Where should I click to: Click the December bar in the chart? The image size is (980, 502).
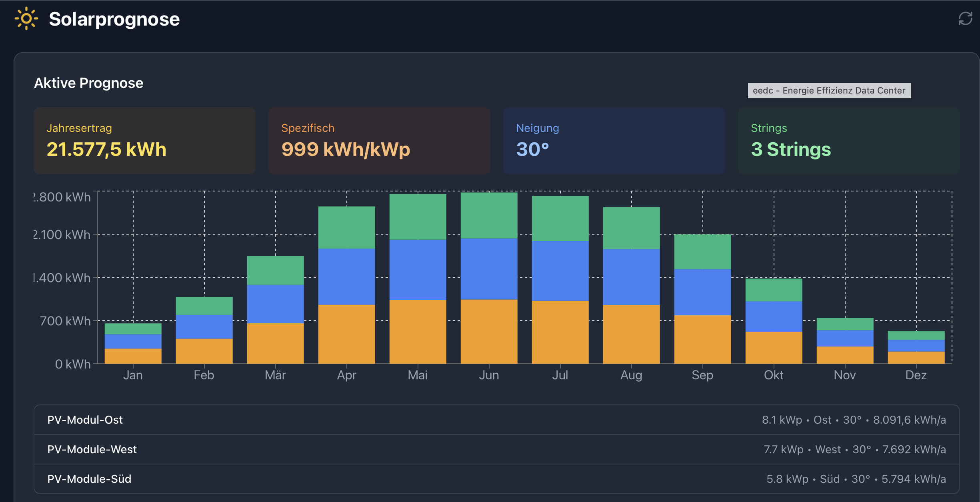tap(916, 348)
